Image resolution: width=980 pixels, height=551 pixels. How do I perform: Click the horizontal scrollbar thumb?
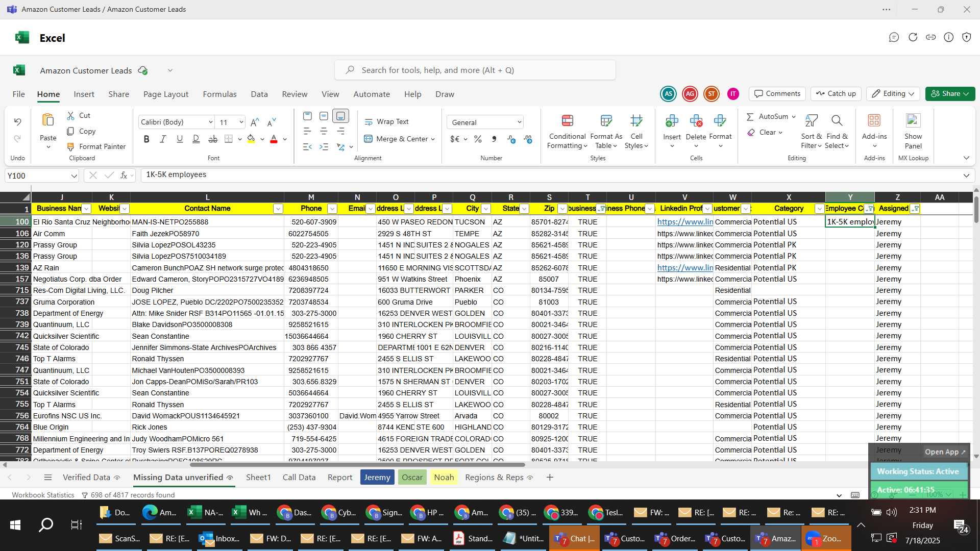click(357, 465)
